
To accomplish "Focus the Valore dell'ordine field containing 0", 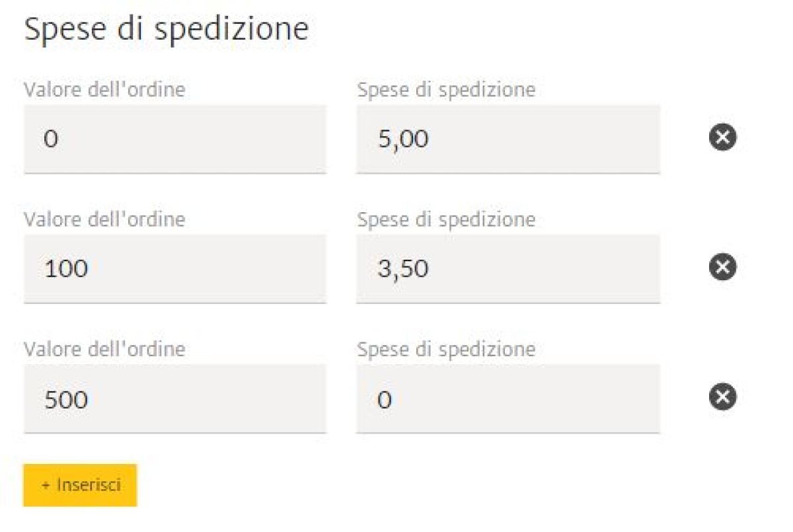I will coord(175,139).
